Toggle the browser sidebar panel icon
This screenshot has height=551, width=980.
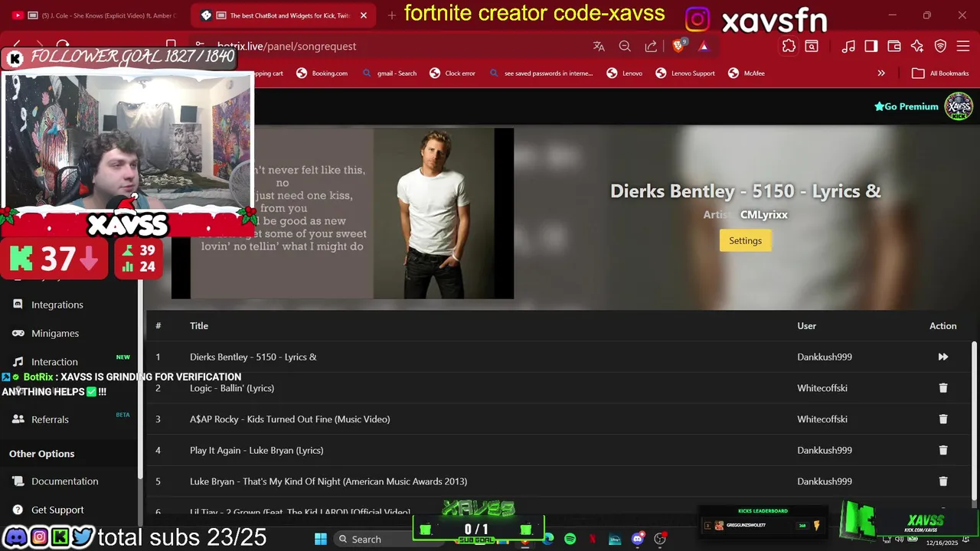(871, 47)
